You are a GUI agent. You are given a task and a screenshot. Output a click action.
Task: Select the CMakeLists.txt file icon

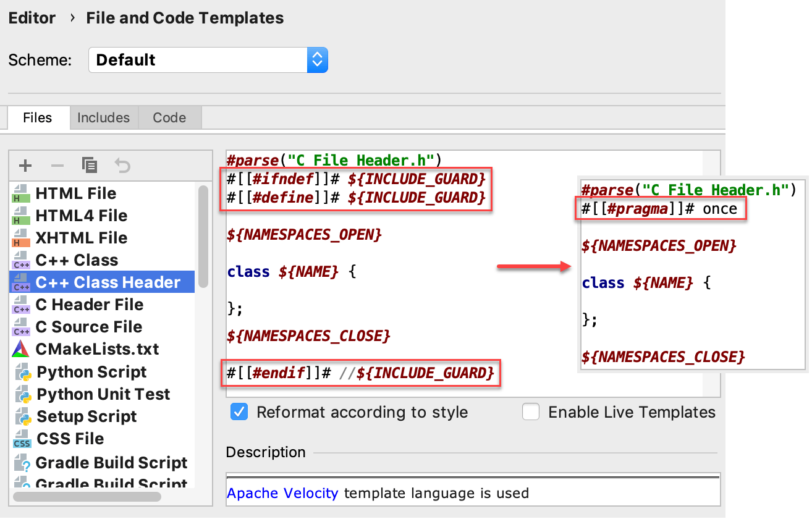[20, 349]
